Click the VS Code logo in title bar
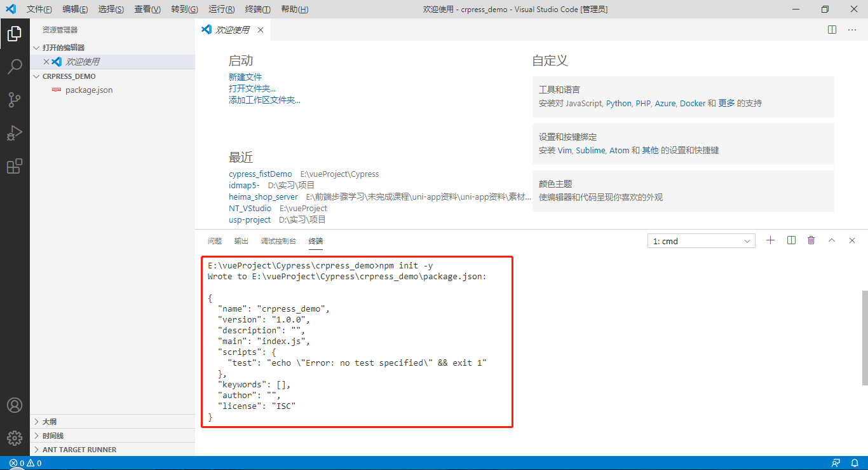868x470 pixels. click(10, 9)
